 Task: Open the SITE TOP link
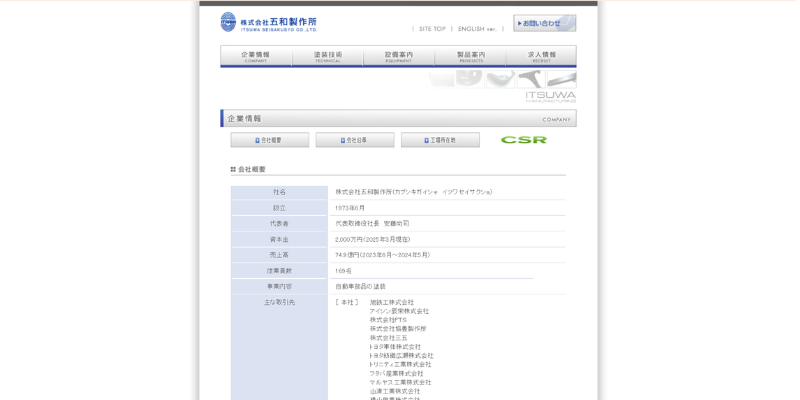tap(432, 29)
